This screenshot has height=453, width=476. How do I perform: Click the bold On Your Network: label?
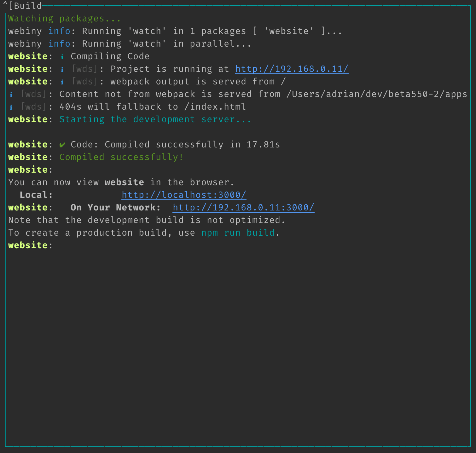[115, 208]
